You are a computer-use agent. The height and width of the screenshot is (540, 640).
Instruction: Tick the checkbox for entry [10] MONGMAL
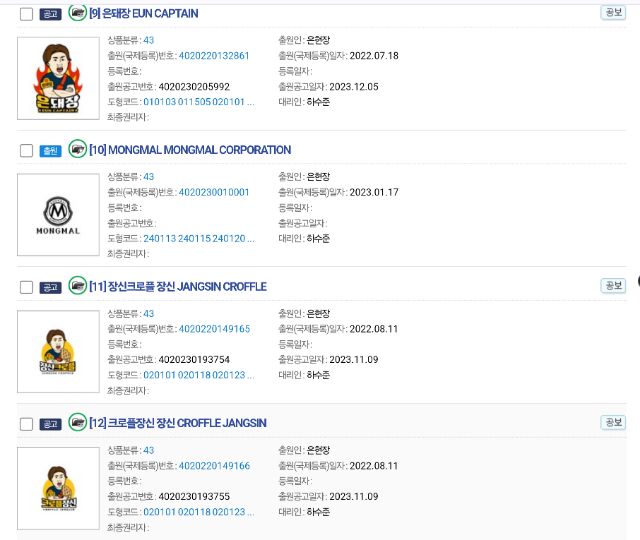click(27, 151)
